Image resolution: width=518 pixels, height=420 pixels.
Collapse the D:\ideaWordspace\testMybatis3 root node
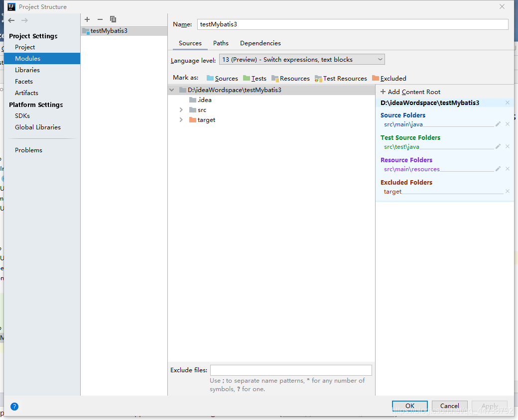[x=172, y=90]
